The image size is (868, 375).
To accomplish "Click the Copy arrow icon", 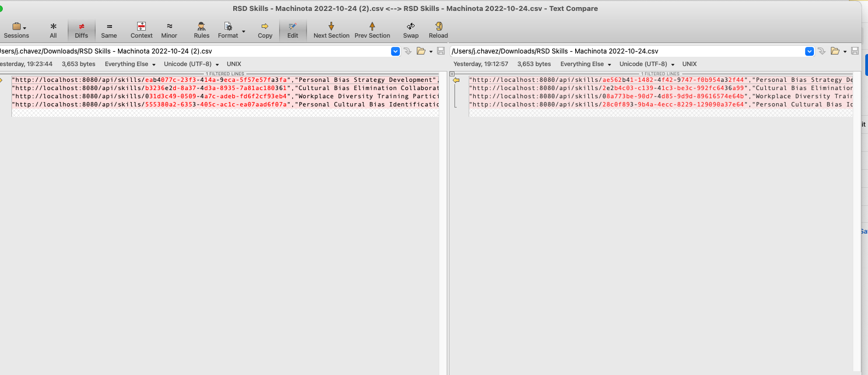I will tap(265, 30).
